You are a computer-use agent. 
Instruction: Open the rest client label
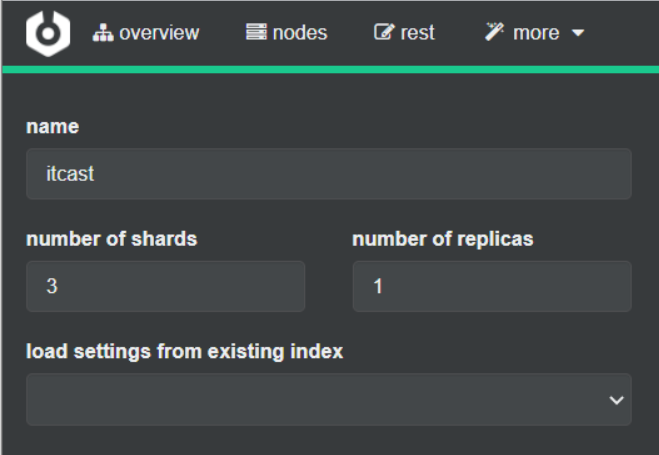click(x=418, y=33)
